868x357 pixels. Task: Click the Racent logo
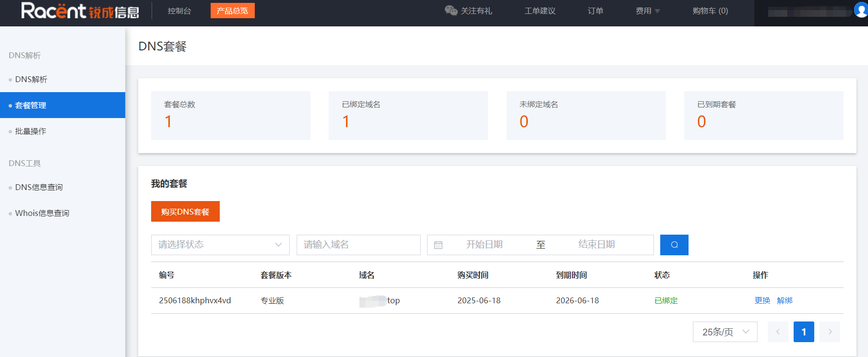[x=80, y=11]
